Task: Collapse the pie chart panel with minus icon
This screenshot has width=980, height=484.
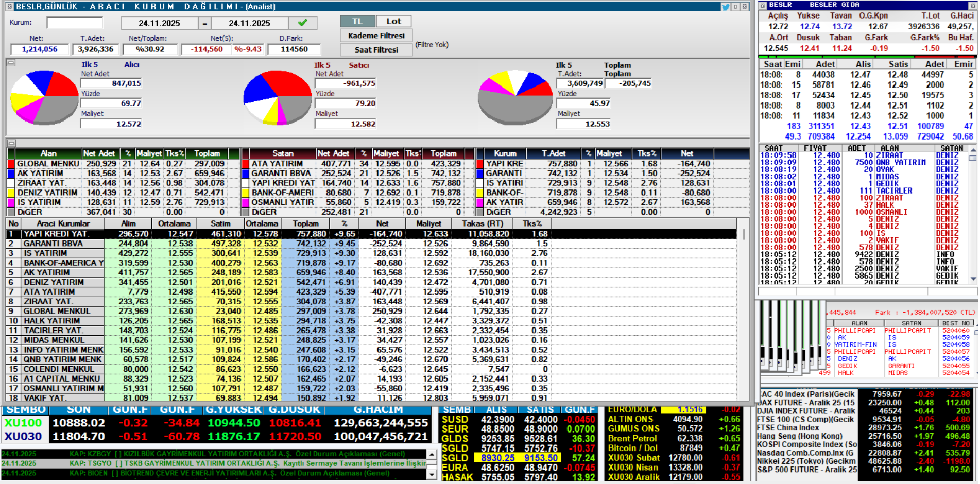Action: (11, 63)
